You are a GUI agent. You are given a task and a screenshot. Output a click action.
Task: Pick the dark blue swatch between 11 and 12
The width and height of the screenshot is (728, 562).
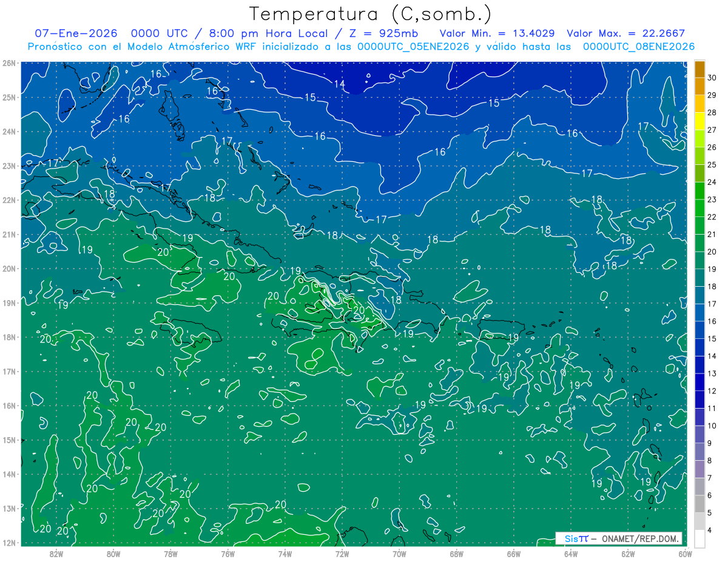(x=699, y=400)
